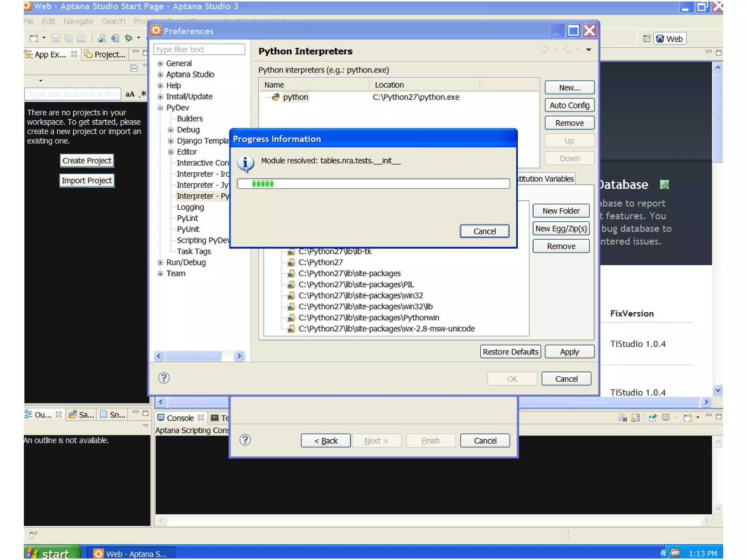Screen dimensions: 747x560
Task: Click the Open Perspective icon beside Web
Action: [x=647, y=38]
